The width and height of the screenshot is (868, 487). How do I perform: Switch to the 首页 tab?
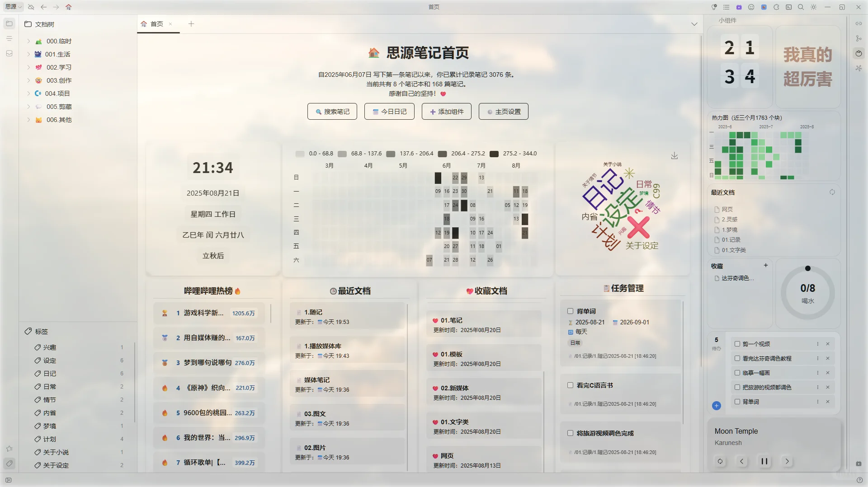(157, 23)
